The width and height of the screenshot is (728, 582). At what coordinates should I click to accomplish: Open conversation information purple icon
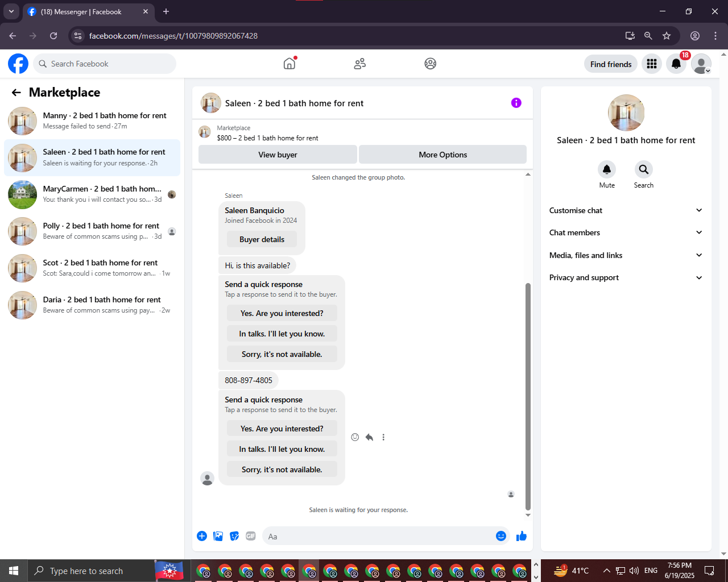point(516,103)
